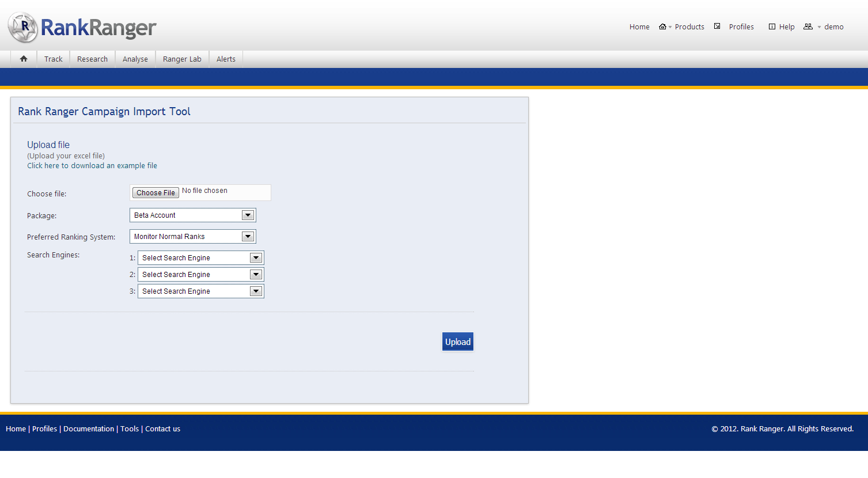
Task: Click the Help icon in the header
Action: [x=772, y=26]
